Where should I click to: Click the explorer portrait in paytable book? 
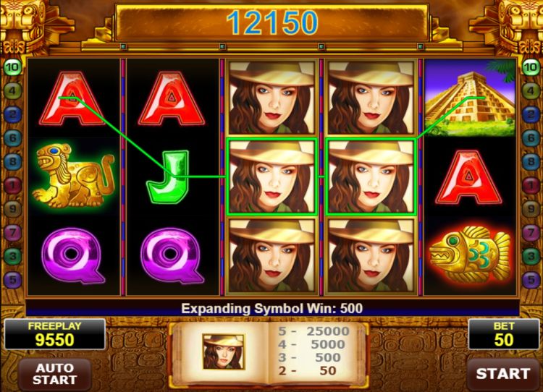pos(224,351)
